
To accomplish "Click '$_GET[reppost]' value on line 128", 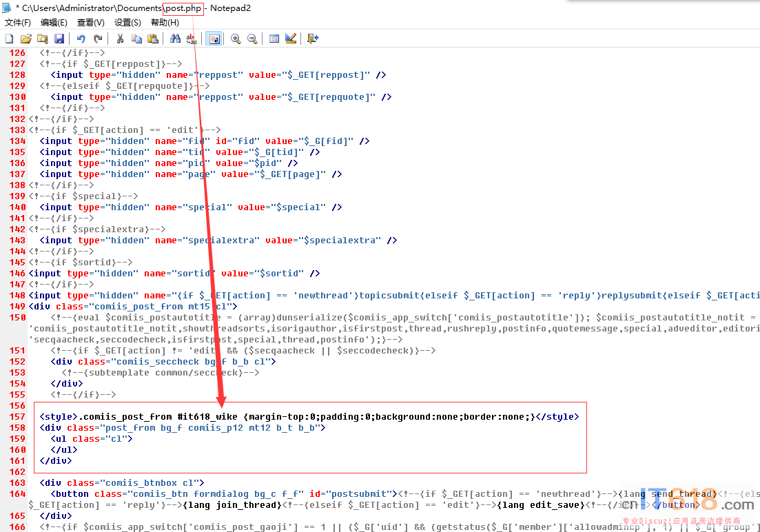I will point(326,74).
